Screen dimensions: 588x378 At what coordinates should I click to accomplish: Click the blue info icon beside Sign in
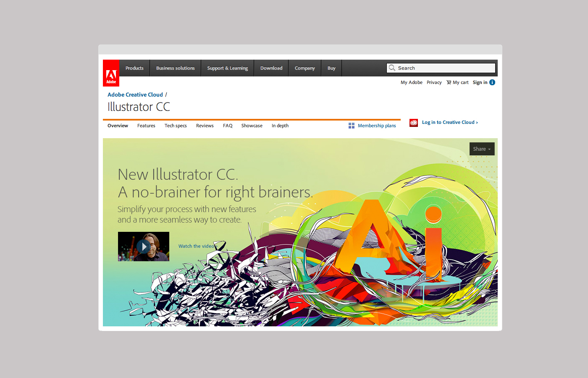point(492,82)
